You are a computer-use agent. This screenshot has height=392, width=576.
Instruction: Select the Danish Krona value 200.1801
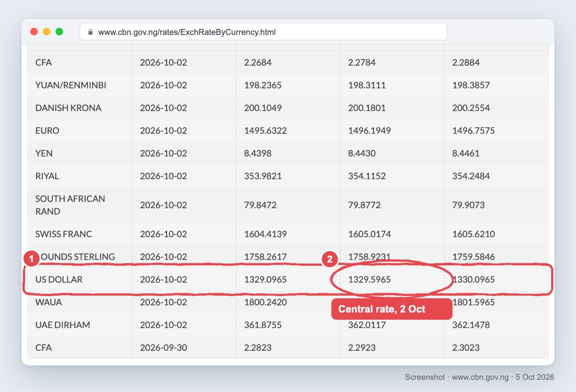pos(367,108)
